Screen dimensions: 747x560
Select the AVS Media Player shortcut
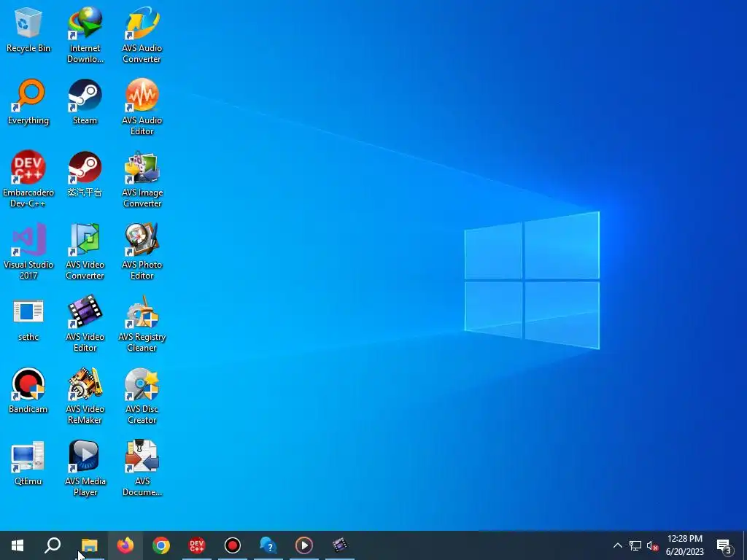click(85, 468)
